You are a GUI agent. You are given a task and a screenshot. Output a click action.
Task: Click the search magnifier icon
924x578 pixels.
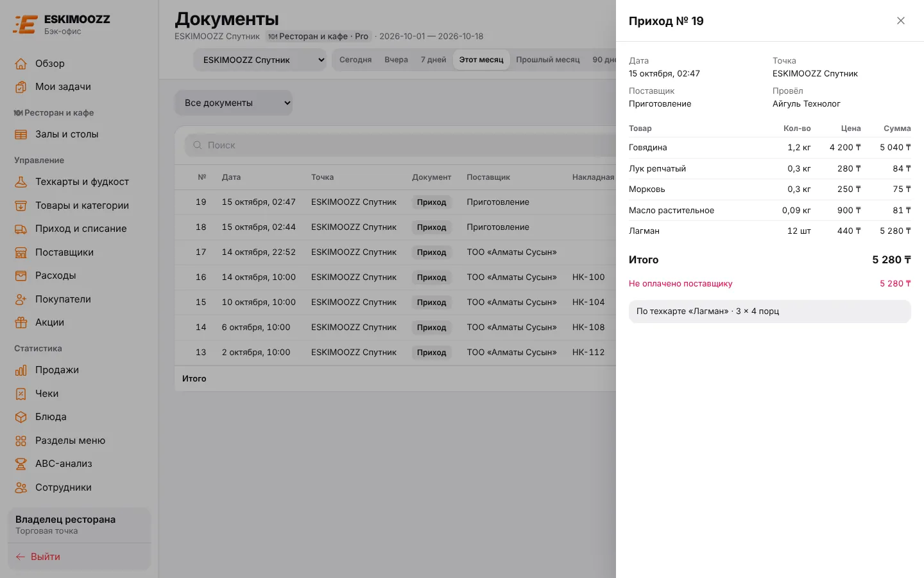(198, 145)
